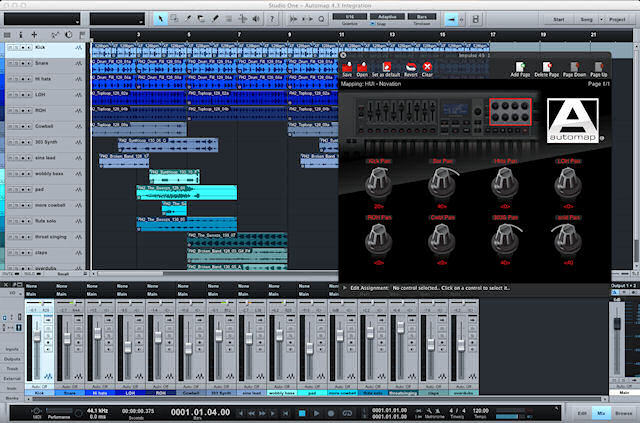This screenshot has height=423, width=640.
Task: Open the second black dropdown in toolbar
Action: (x=117, y=19)
